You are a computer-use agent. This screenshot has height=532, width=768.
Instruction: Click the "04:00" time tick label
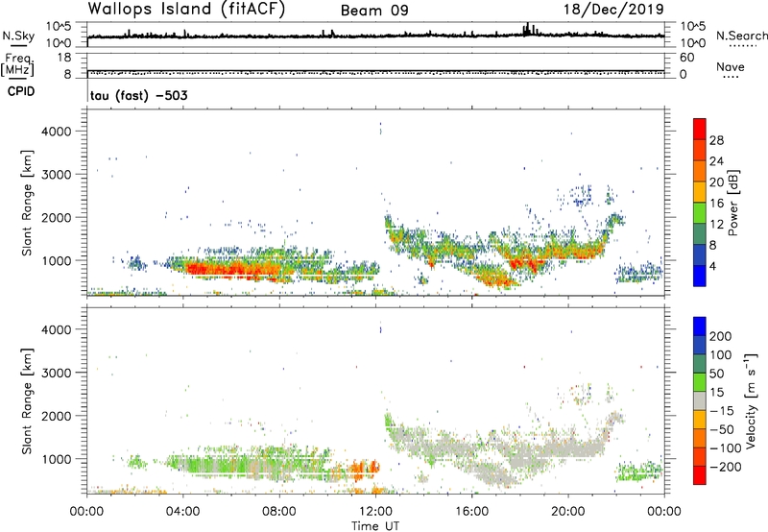(182, 512)
